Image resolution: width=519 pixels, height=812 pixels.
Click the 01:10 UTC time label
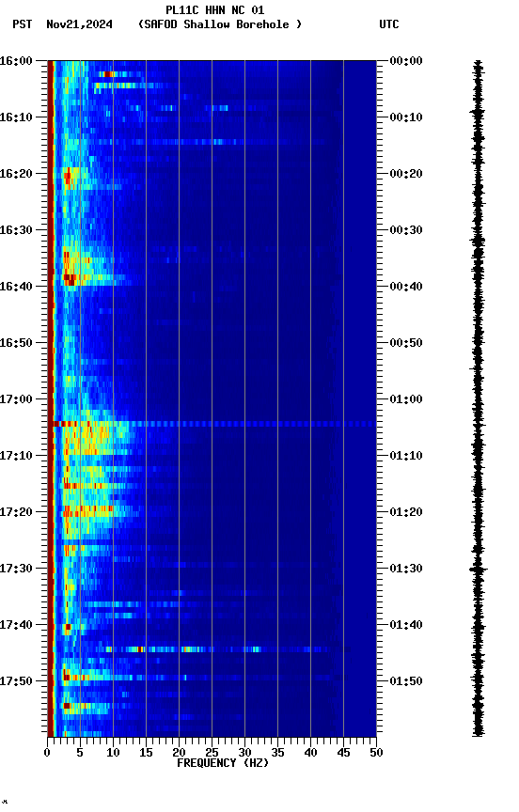click(x=406, y=456)
